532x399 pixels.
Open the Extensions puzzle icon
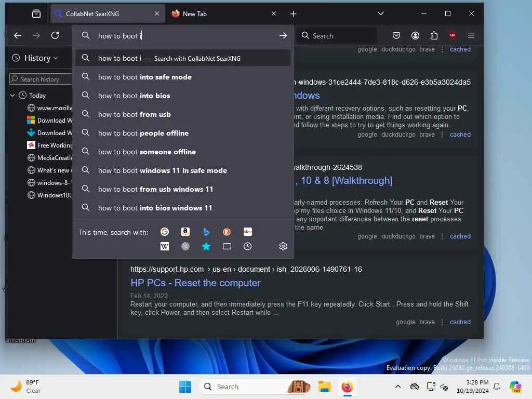tap(434, 35)
